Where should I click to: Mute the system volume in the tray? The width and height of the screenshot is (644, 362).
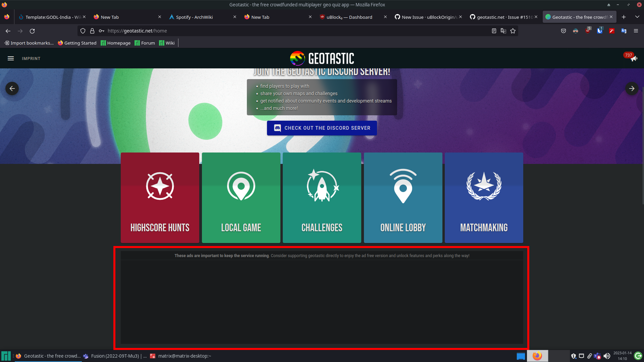tap(607, 356)
